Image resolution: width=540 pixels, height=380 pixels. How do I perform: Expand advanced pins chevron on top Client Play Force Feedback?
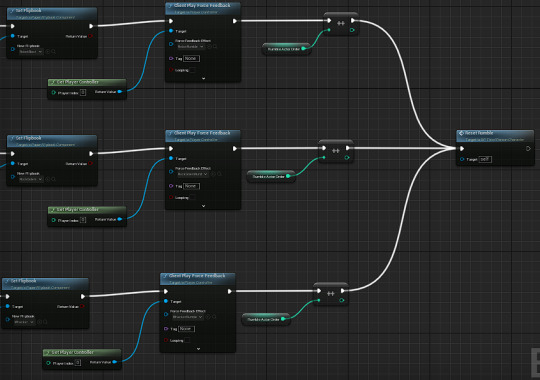point(204,79)
